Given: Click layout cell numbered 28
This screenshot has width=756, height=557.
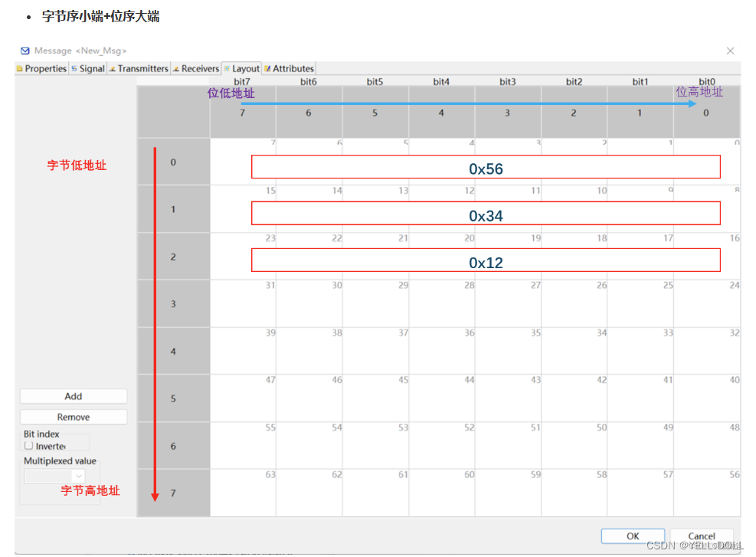Looking at the screenshot, I should point(442,304).
